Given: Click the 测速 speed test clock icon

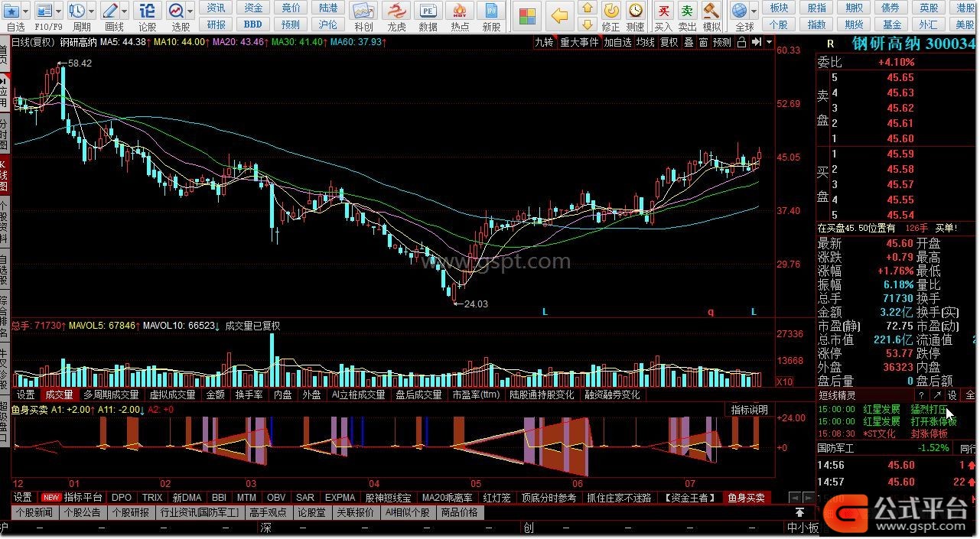Looking at the screenshot, I should click(x=636, y=11).
